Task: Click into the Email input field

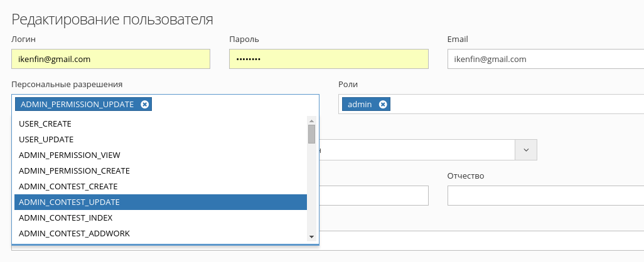Action: coord(545,59)
